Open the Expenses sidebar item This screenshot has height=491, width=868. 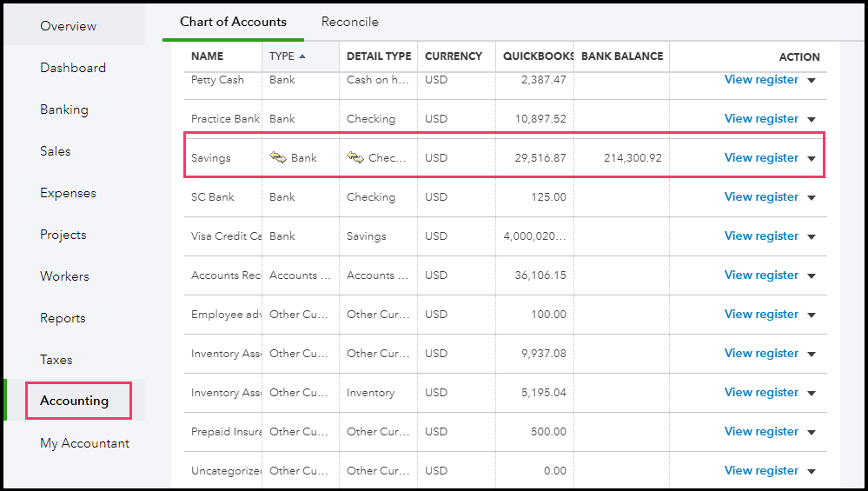point(68,193)
